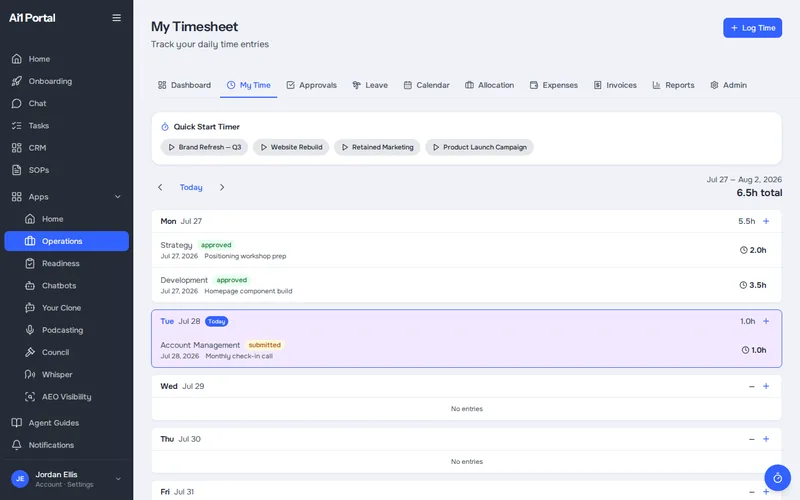Open Account · Settings link
Viewport: 800px width, 500px height.
coord(64,485)
